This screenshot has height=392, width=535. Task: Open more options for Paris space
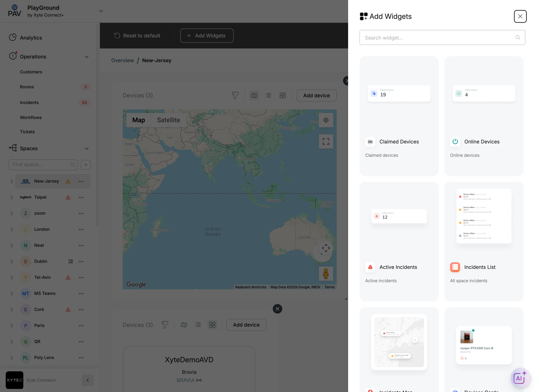(81, 326)
